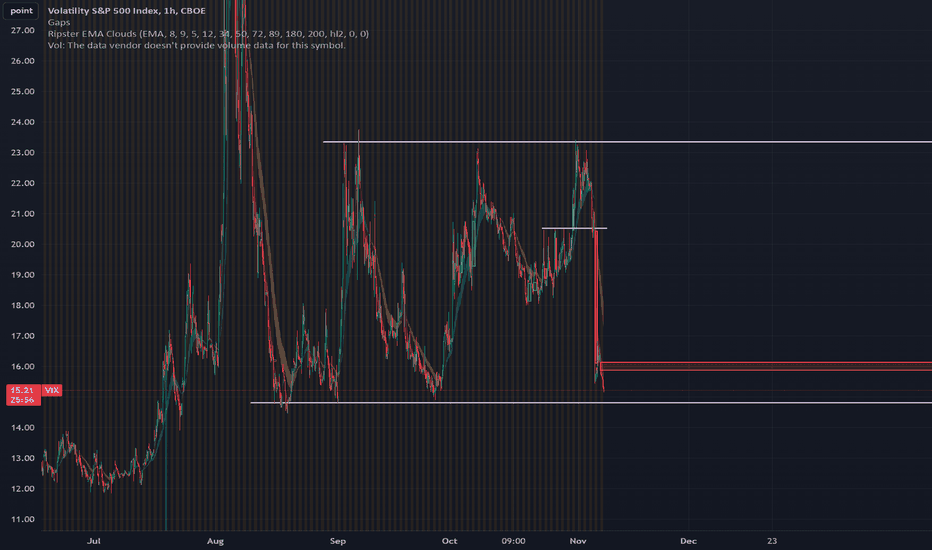Click the 25.00 price axis label
932x550 pixels.
tap(23, 92)
